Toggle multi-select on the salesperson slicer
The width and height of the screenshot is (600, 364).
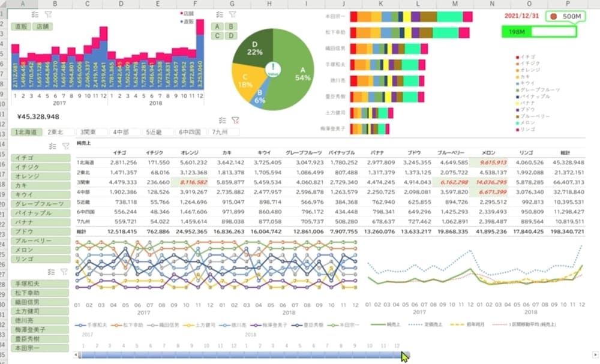[x=51, y=272]
